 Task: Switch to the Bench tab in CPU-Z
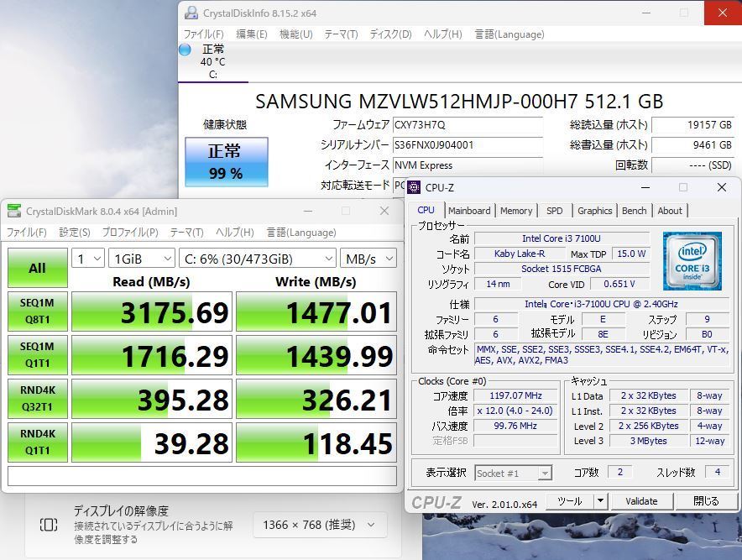tap(634, 211)
